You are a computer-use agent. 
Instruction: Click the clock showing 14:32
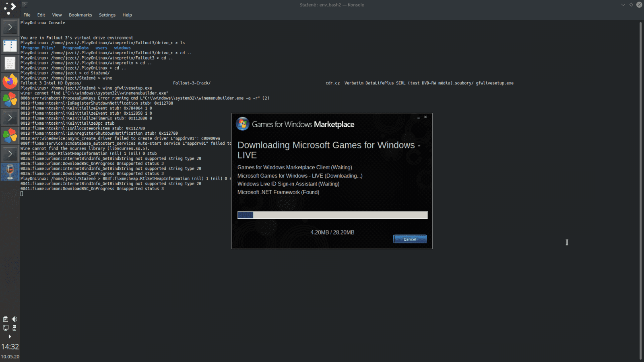coord(10,346)
